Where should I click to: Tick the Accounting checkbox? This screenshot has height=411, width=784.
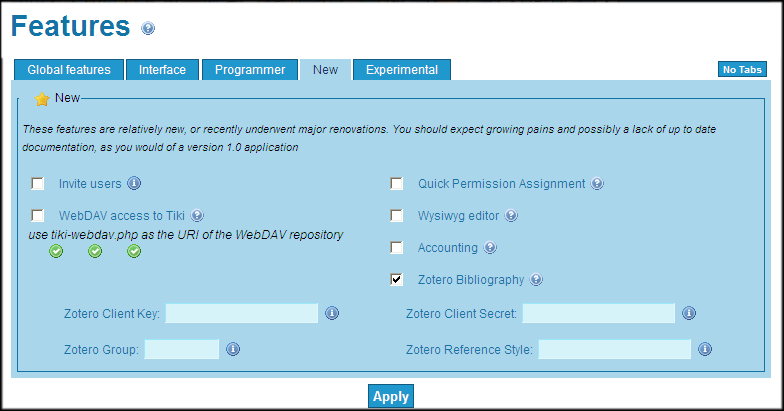pos(396,248)
